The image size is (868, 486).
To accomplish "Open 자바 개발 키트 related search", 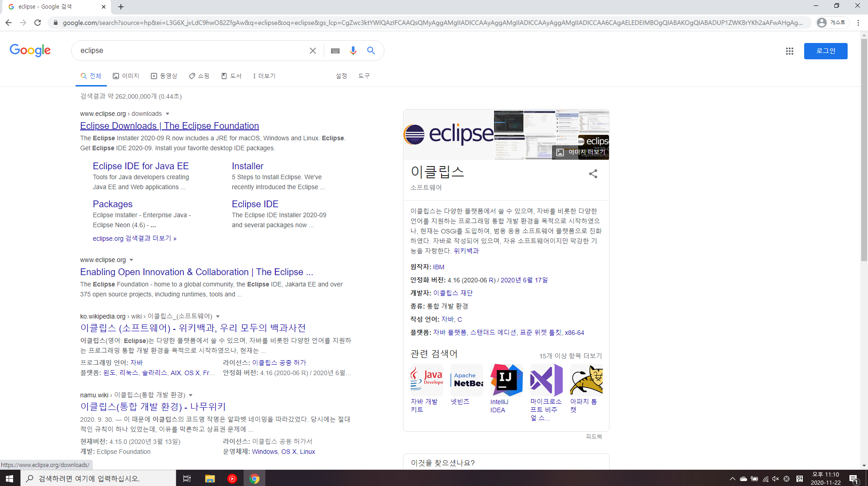I will pyautogui.click(x=427, y=389).
